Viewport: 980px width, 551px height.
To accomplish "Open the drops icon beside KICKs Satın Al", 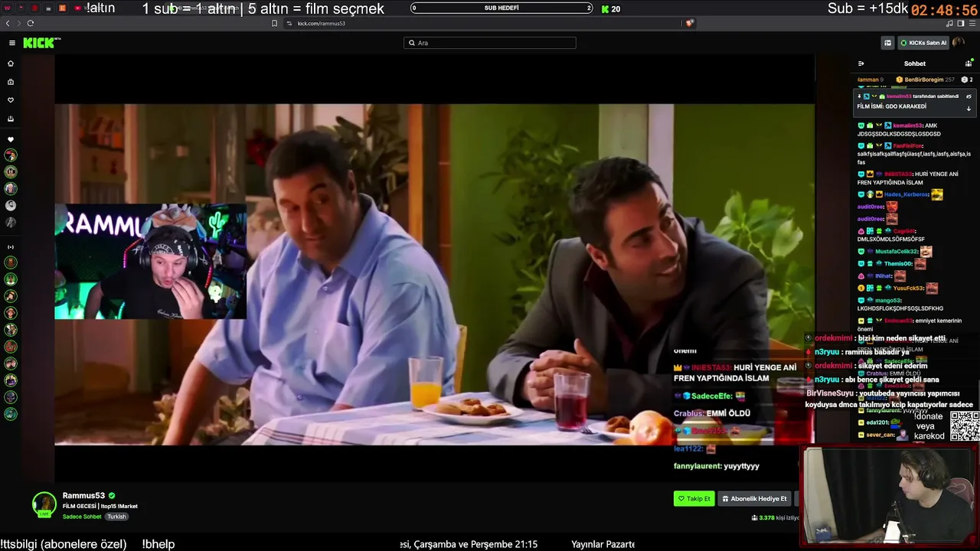I will (887, 43).
